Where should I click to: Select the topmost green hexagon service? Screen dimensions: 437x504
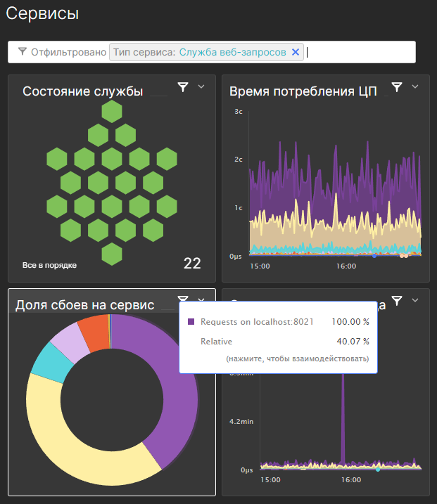pyautogui.click(x=111, y=112)
